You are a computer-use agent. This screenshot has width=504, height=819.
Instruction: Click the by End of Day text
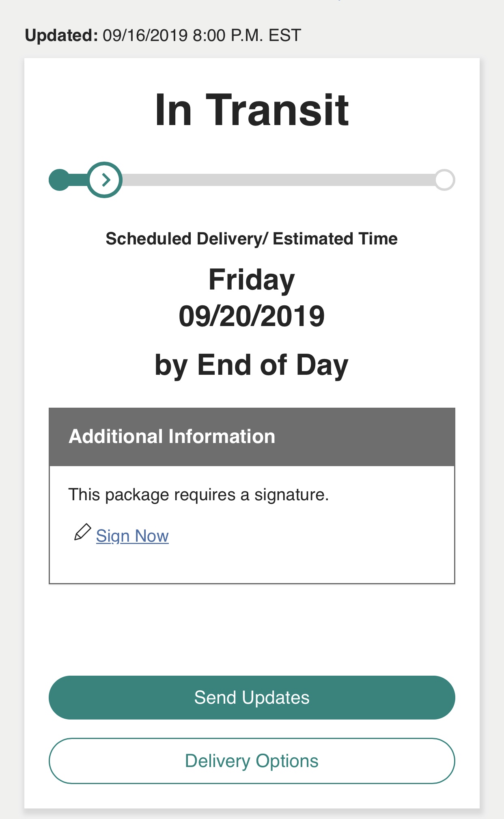(x=252, y=365)
